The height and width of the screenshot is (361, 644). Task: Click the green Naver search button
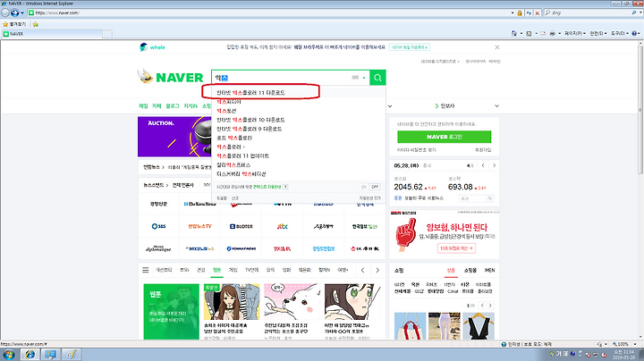tap(377, 78)
